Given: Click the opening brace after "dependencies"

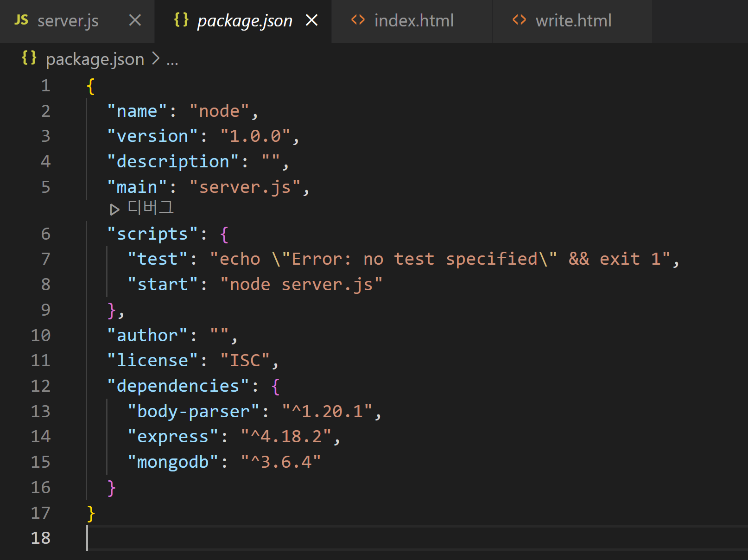Looking at the screenshot, I should click(276, 386).
